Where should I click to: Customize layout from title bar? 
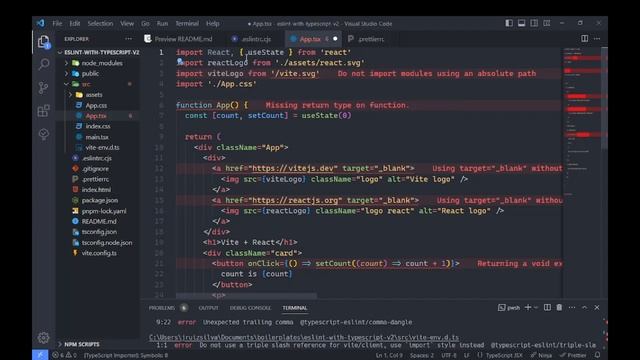(547, 23)
